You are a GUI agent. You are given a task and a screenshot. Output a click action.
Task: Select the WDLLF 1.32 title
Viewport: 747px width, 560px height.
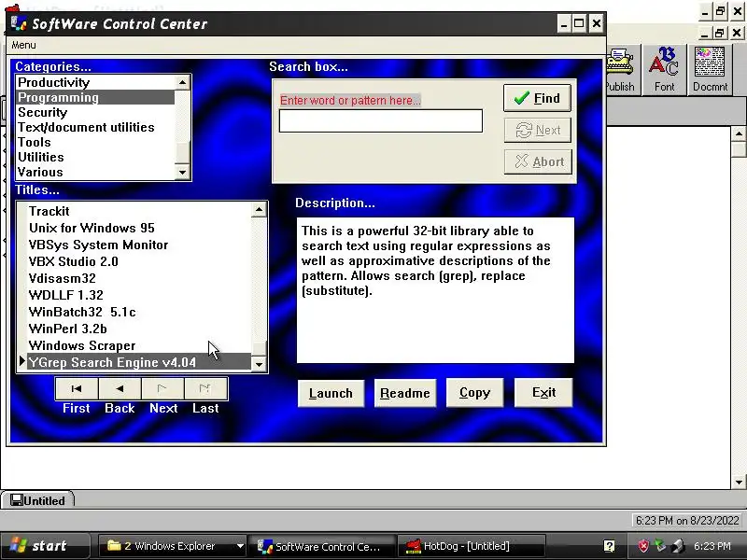[x=138, y=295]
